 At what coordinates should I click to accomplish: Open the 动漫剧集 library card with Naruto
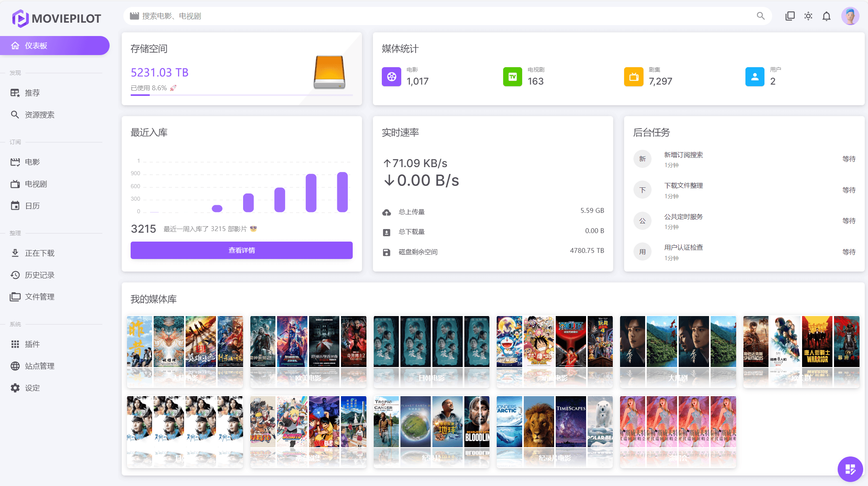pos(308,432)
